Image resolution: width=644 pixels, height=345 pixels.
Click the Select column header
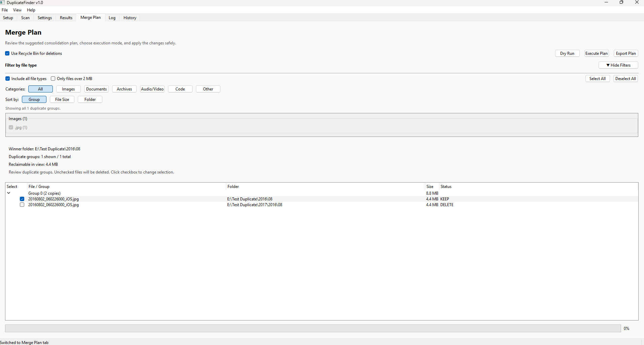pyautogui.click(x=15, y=187)
